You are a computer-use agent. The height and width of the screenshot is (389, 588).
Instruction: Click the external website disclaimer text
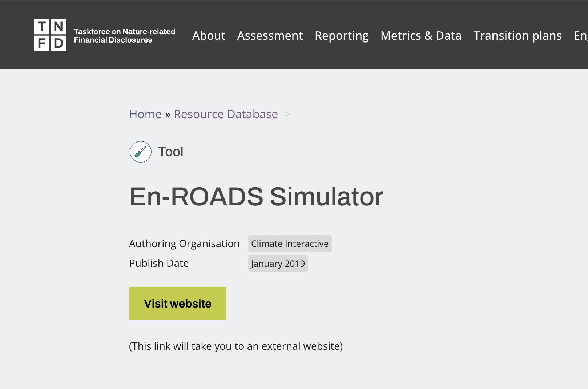pos(235,346)
